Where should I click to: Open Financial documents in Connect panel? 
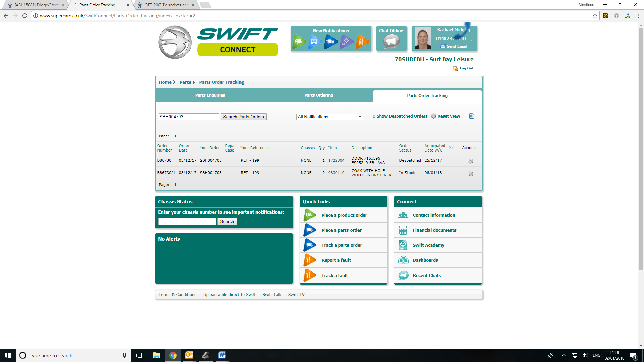(x=434, y=230)
